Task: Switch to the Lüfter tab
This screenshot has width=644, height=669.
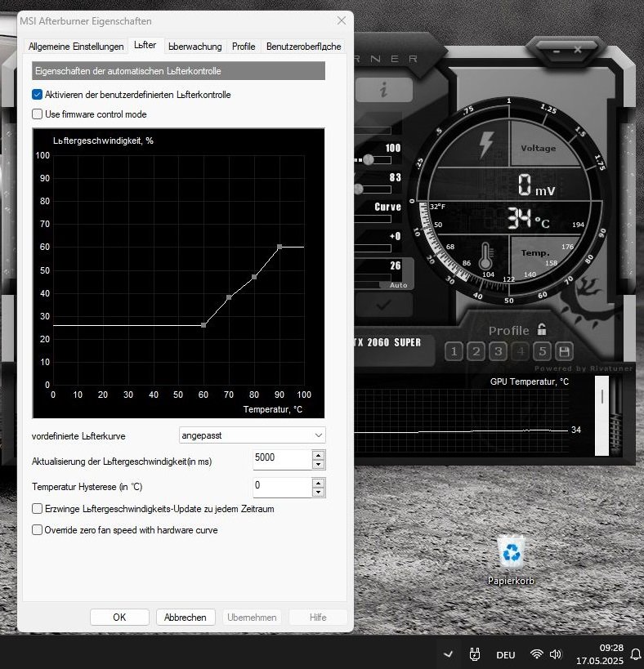Action: point(145,45)
